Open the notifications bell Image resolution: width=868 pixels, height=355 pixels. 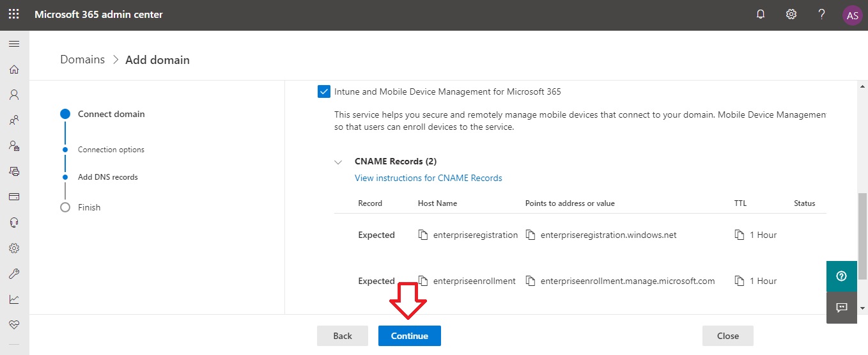click(761, 14)
